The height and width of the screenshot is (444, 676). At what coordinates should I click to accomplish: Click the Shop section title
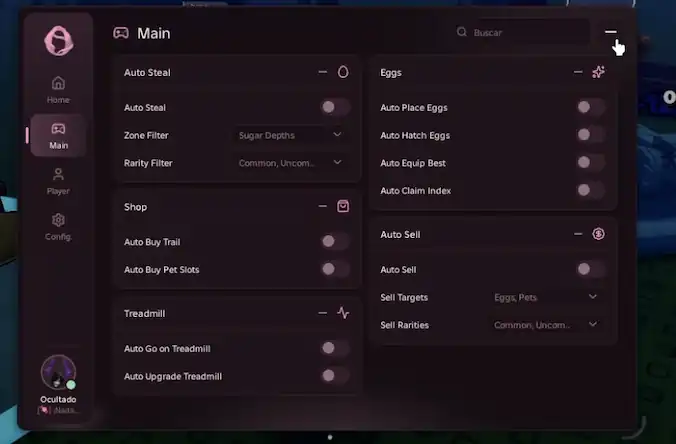[135, 207]
